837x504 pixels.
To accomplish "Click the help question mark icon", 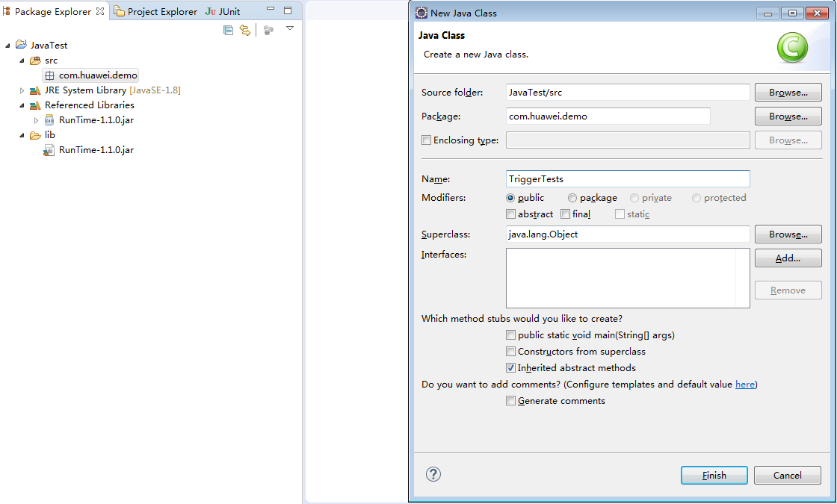I will [433, 474].
